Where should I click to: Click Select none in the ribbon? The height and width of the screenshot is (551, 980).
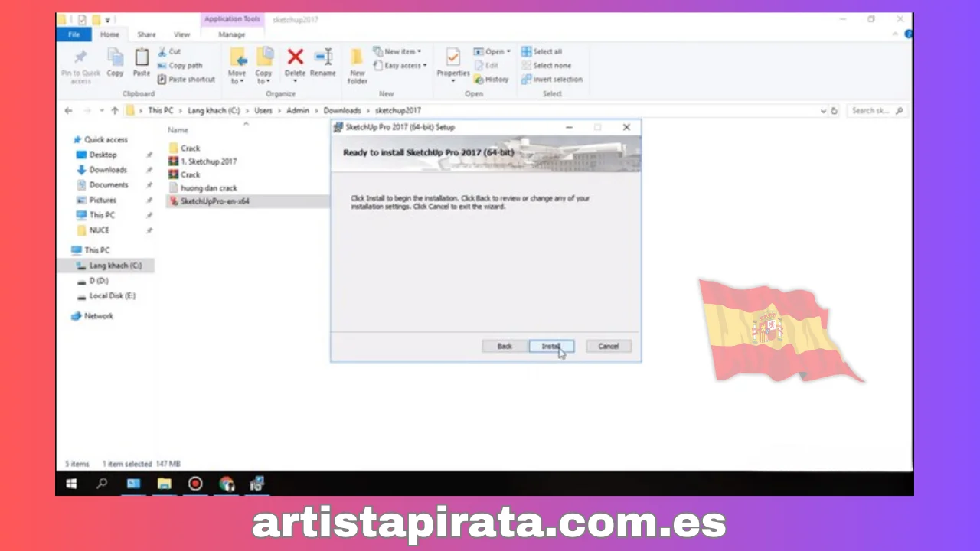tap(546, 65)
